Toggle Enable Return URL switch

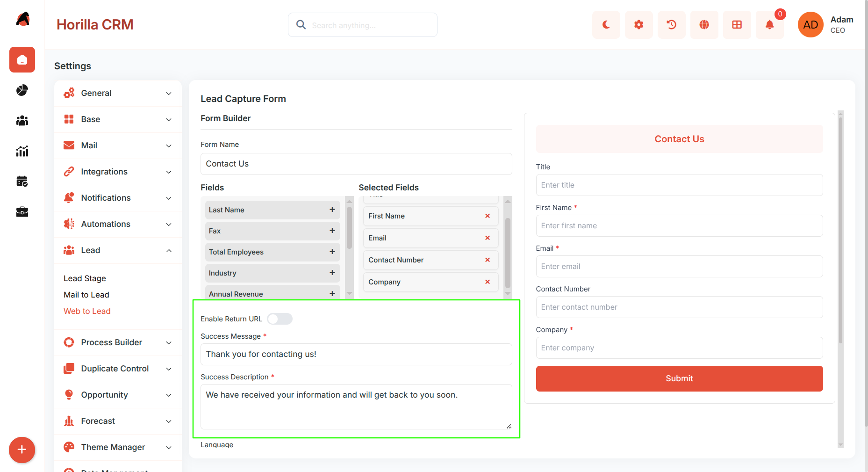click(x=280, y=319)
